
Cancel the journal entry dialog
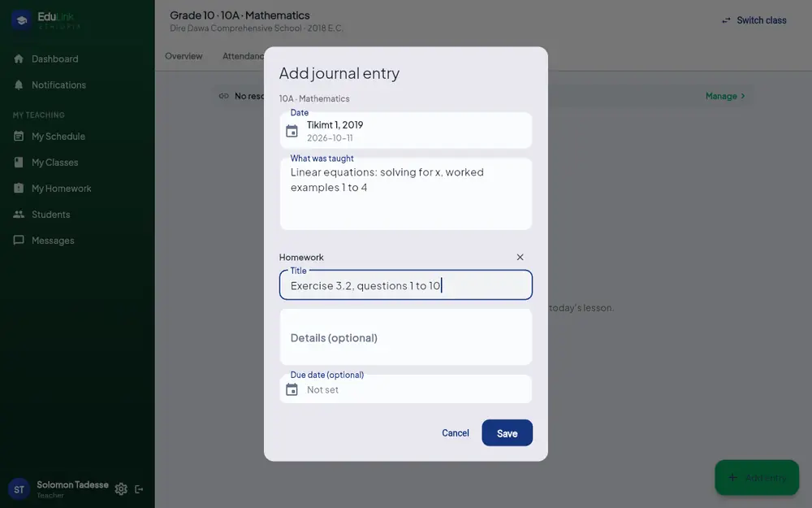click(x=456, y=433)
